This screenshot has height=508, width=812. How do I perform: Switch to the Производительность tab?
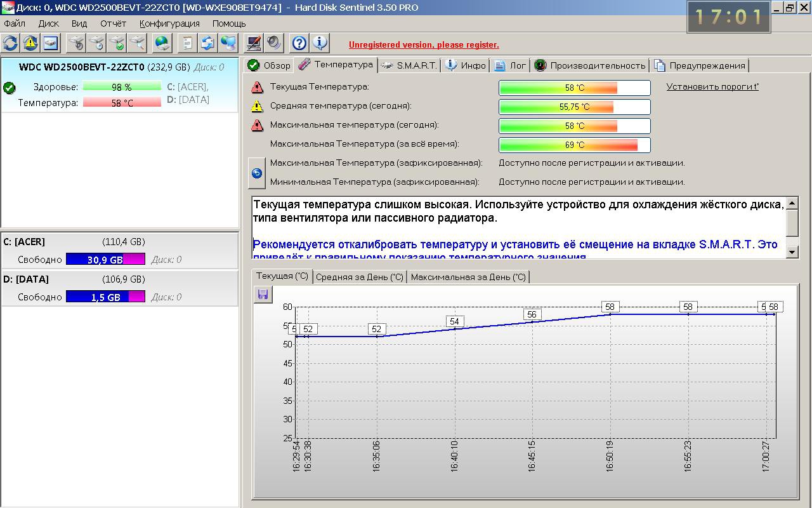pyautogui.click(x=590, y=65)
